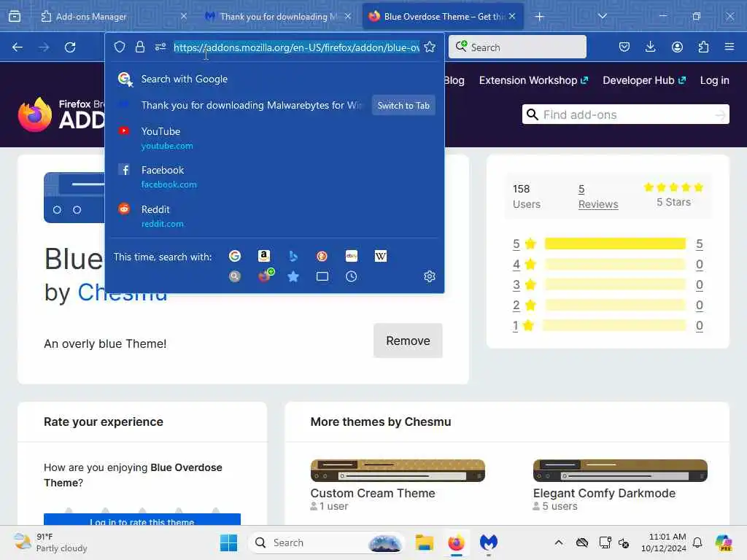Go back to previous page
The width and height of the screenshot is (747, 560).
[18, 47]
